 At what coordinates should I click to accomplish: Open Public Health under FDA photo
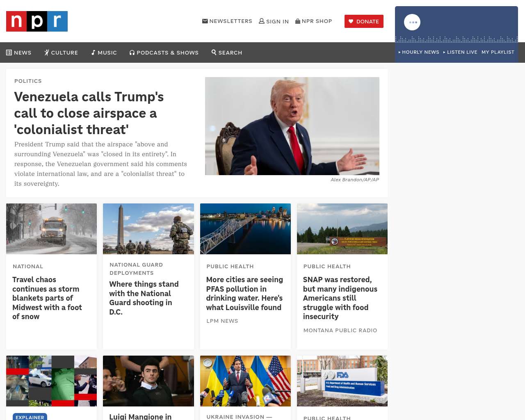tap(327, 418)
